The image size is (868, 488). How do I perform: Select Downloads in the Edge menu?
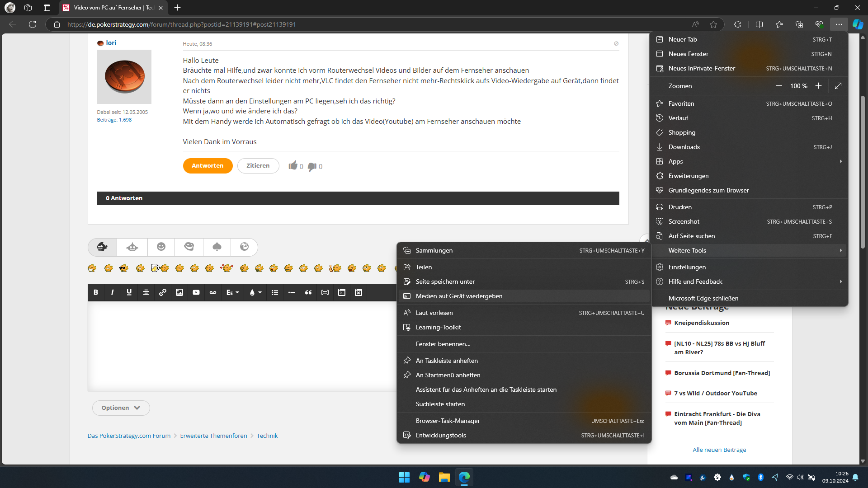click(x=750, y=147)
